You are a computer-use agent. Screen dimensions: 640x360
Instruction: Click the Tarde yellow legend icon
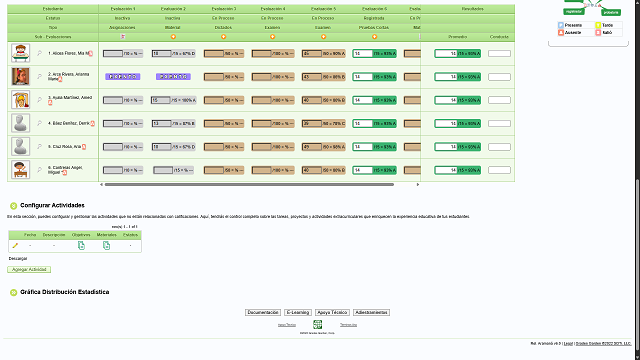pos(598,25)
